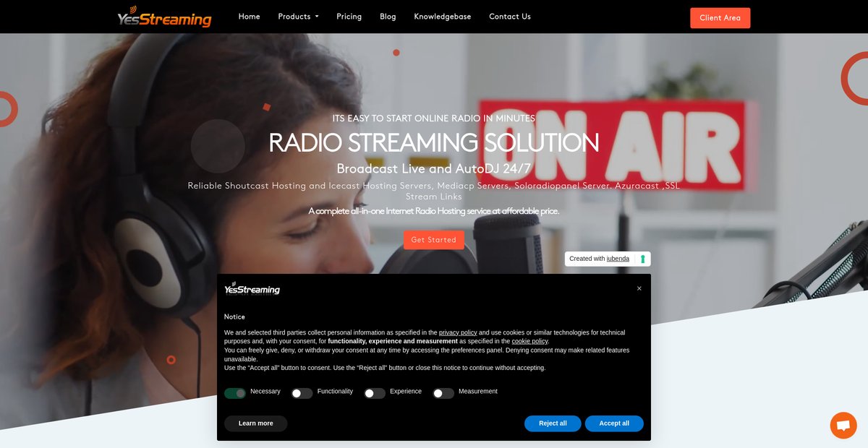The height and width of the screenshot is (448, 868).
Task: Click the Notice heading in the cookie banner
Action: pos(234,316)
